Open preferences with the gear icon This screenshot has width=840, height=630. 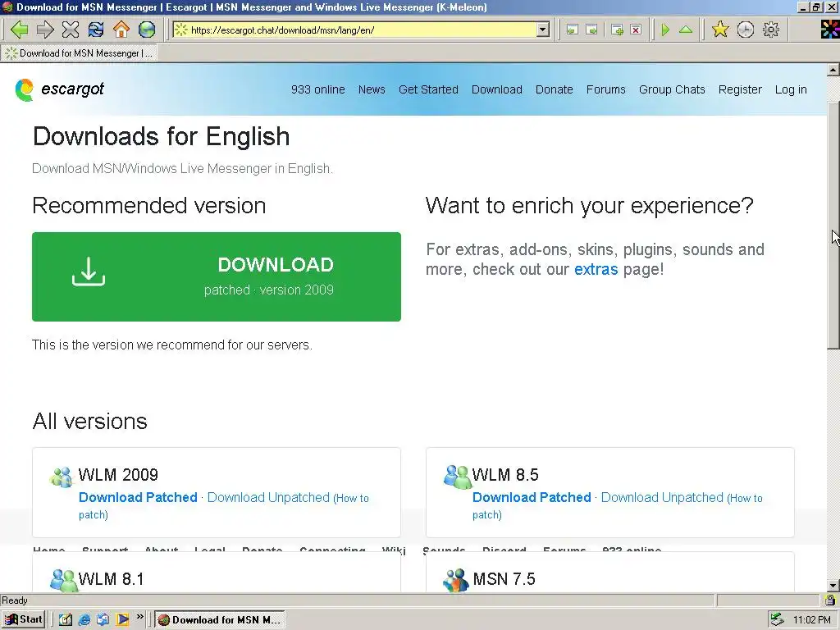coord(771,30)
